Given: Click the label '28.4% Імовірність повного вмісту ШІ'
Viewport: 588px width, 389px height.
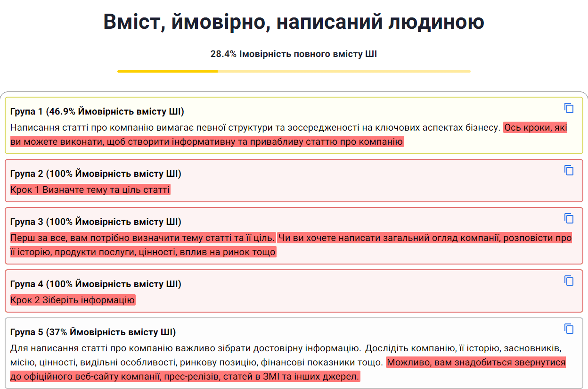Looking at the screenshot, I should (x=294, y=53).
